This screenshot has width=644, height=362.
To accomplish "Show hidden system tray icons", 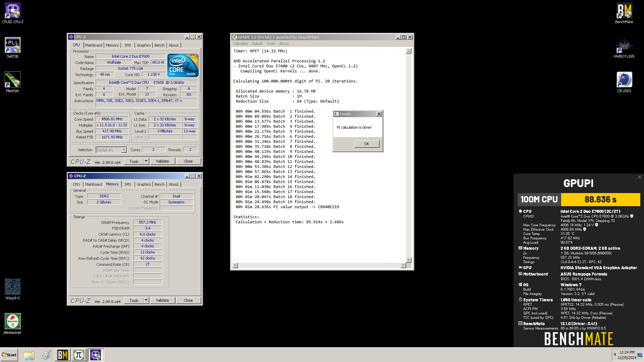I will coord(615,355).
